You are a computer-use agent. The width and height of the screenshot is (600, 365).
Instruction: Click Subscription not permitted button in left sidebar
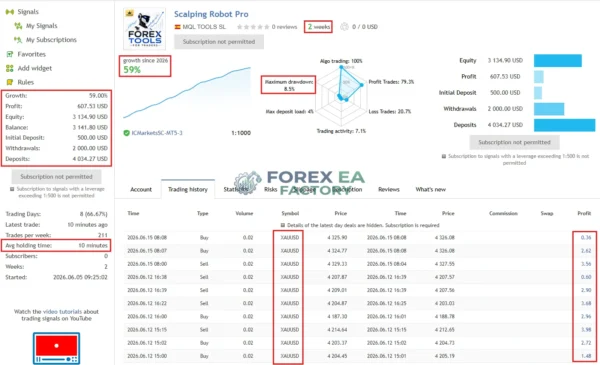click(56, 177)
